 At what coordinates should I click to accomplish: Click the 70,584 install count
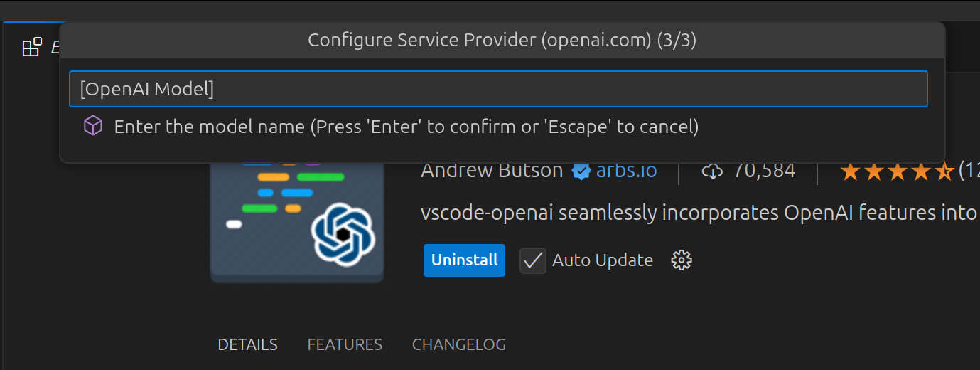[x=764, y=171]
